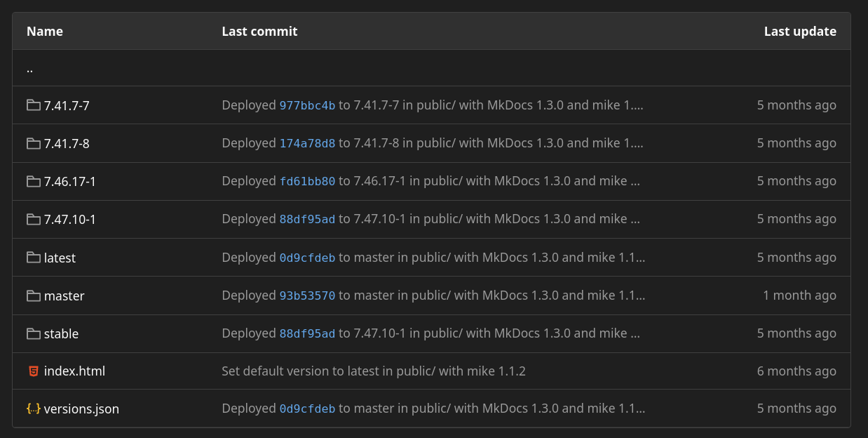Open the index.html file
The width and height of the screenshot is (868, 438).
pos(74,371)
